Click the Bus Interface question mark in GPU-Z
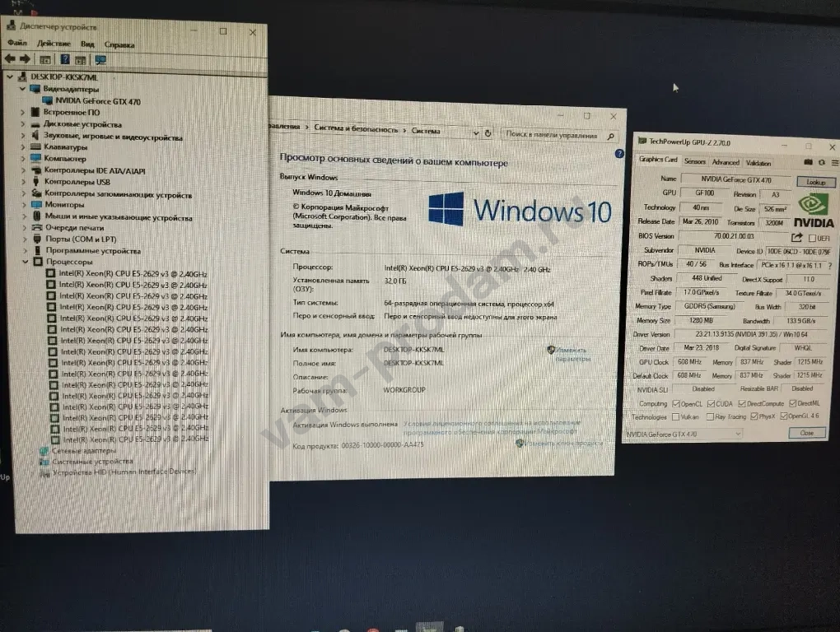The width and height of the screenshot is (840, 632). point(830,266)
